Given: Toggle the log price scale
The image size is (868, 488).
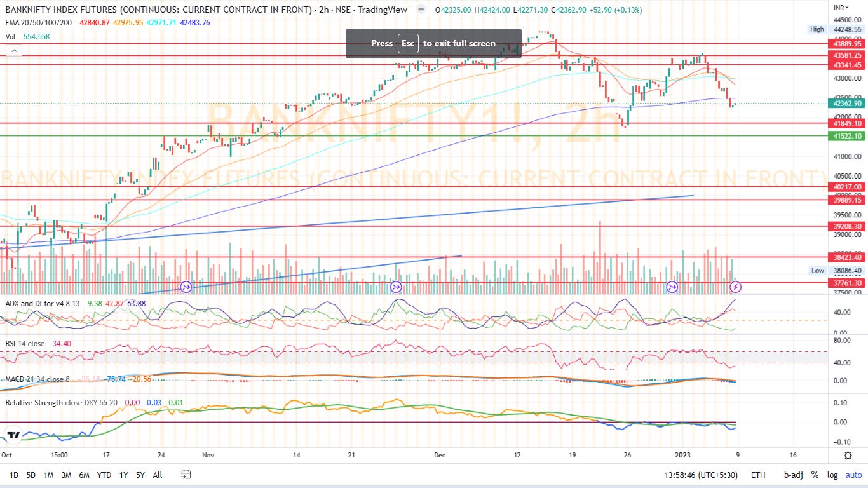Looking at the screenshot, I should click(832, 475).
